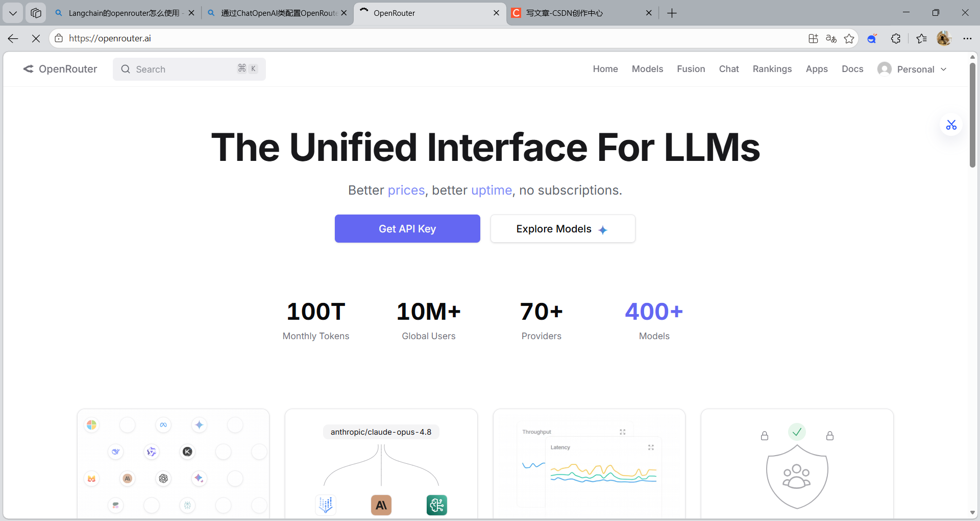This screenshot has height=521, width=980.
Task: Click the OpenRouter logo in the page header
Action: coord(60,69)
